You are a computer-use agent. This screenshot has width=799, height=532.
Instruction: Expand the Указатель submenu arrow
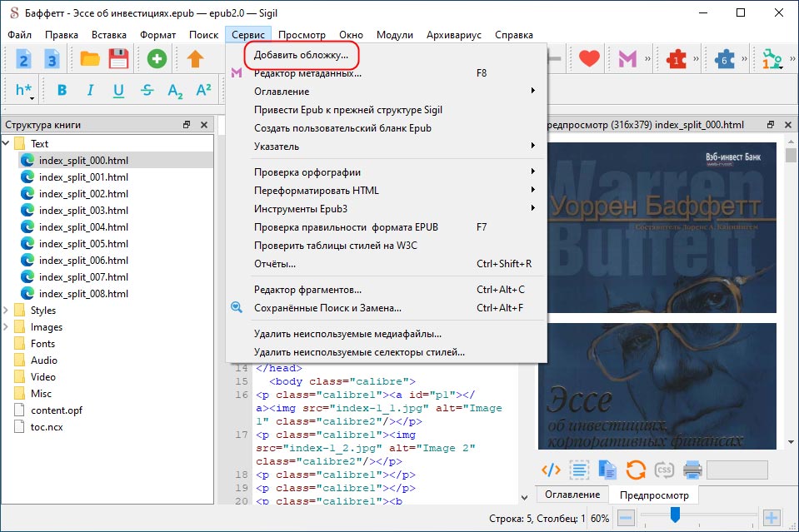[x=533, y=146]
